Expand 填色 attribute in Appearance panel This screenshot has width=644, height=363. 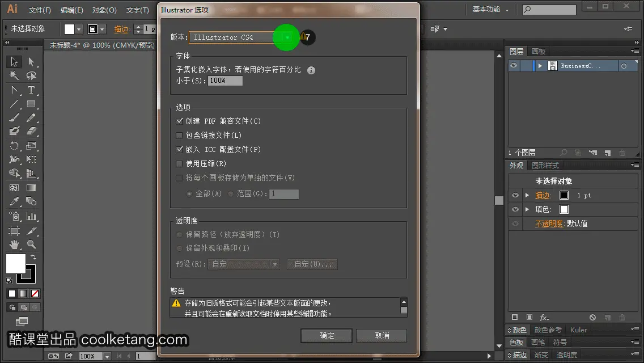(x=527, y=210)
